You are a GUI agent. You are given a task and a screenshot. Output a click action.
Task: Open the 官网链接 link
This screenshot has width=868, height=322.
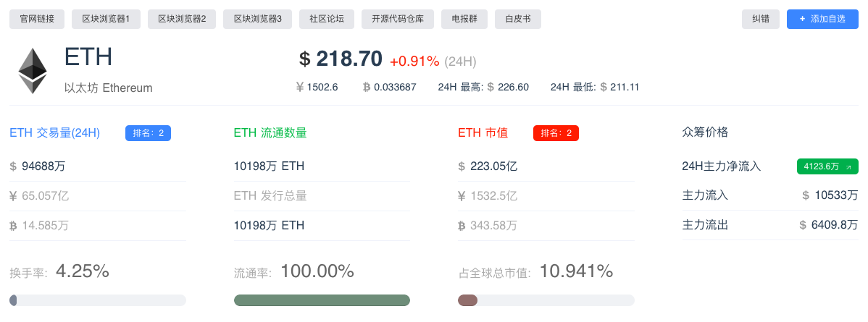point(37,19)
